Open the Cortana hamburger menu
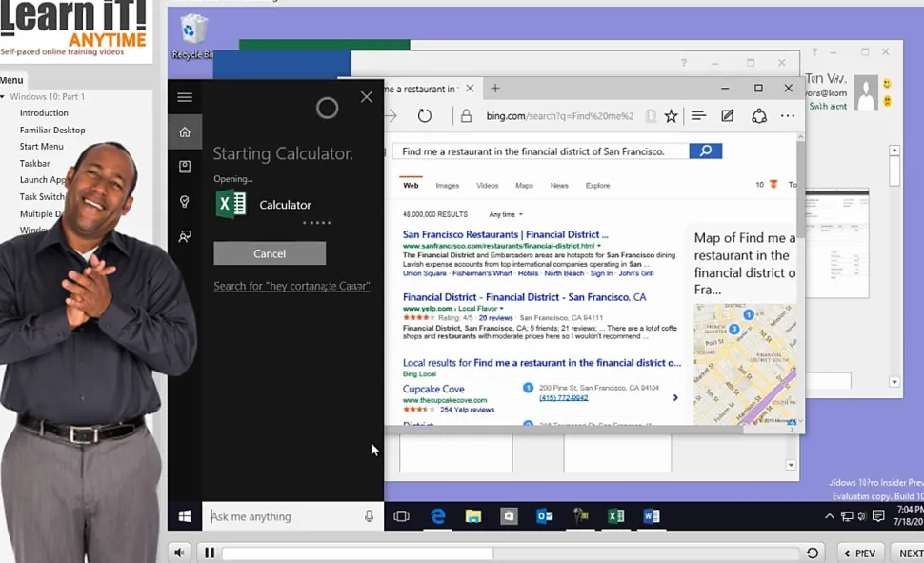The height and width of the screenshot is (563, 924). pos(185,97)
